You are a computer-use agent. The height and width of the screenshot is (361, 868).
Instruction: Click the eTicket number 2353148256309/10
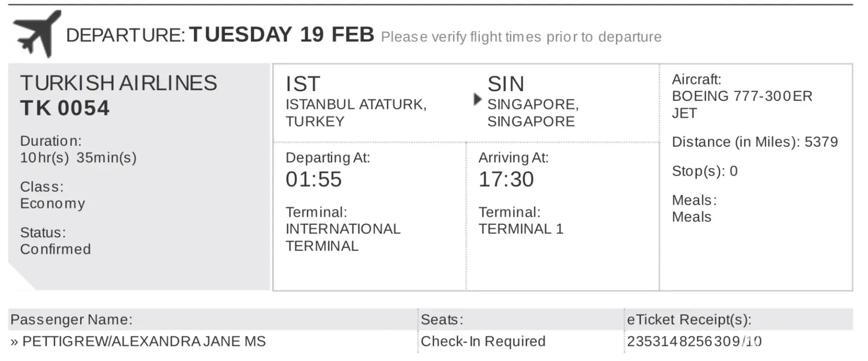[694, 341]
